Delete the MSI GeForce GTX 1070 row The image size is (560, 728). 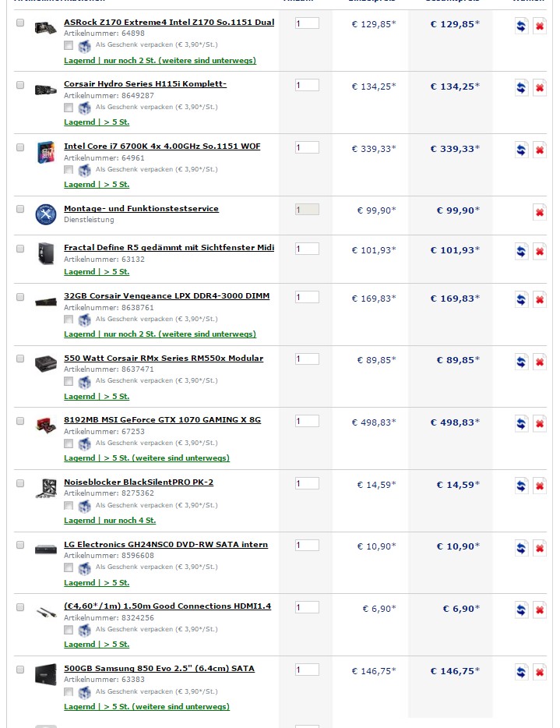pos(540,424)
